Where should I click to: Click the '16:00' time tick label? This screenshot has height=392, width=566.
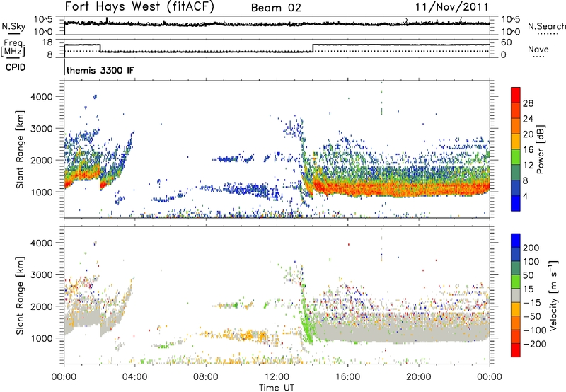(347, 377)
